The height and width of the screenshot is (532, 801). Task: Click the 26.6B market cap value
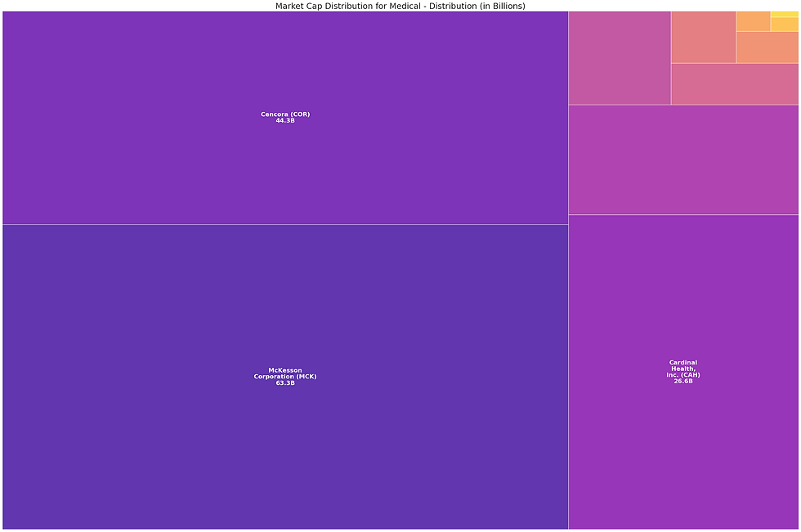683,381
